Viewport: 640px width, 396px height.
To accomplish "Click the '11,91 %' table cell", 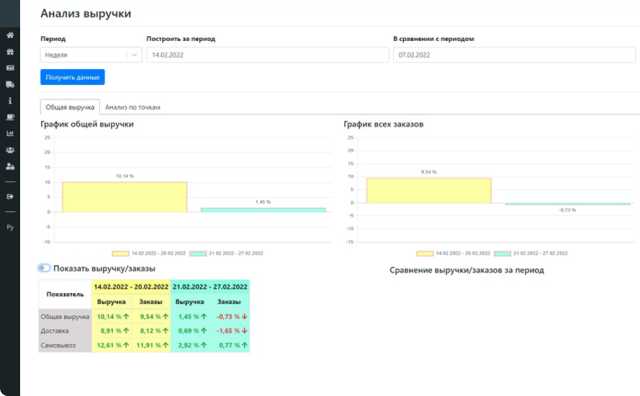I will [151, 345].
